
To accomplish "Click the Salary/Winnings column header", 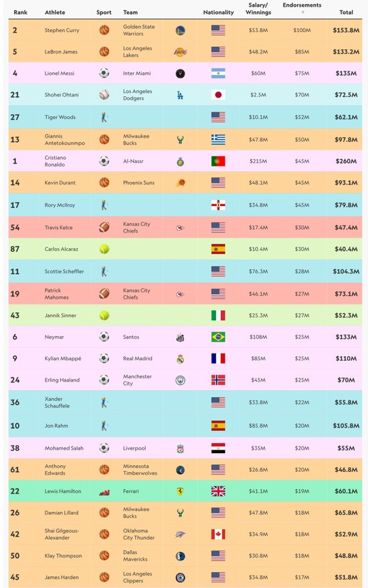I will tap(258, 9).
